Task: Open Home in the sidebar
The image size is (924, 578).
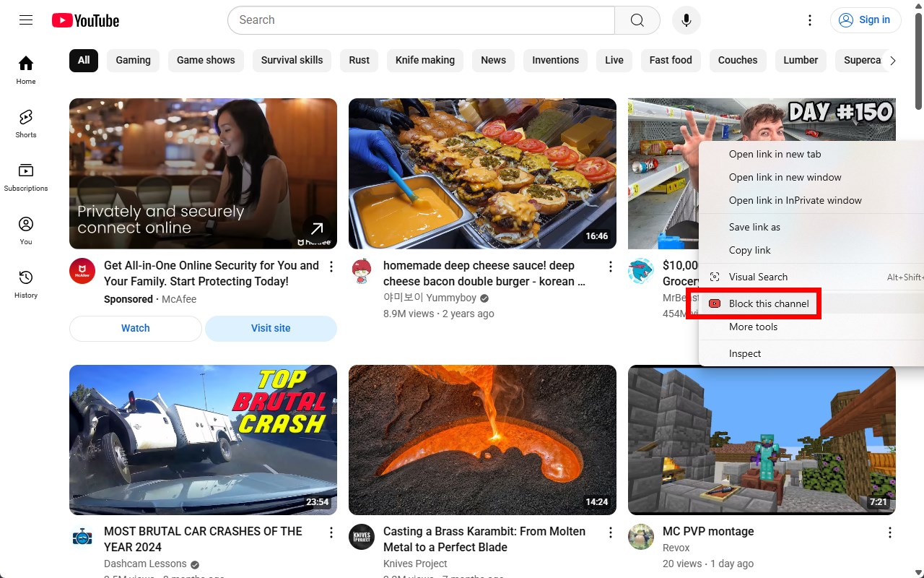Action: click(x=26, y=69)
